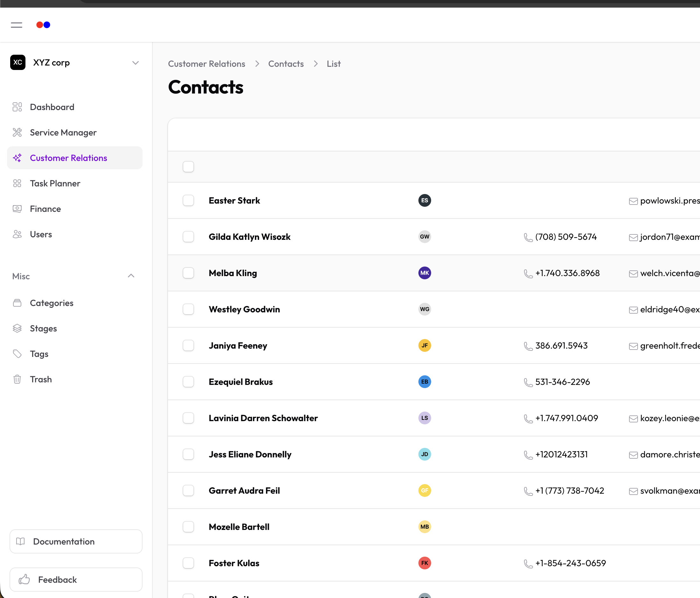The image size is (700, 598).
Task: Click Customer Relations breadcrumb
Action: pos(207,64)
